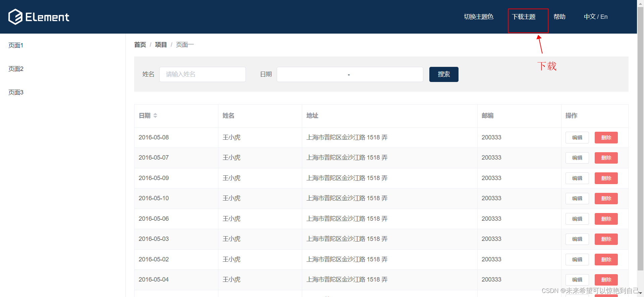Edit the 2016-05-06 row
The width and height of the screenshot is (644, 297).
577,219
